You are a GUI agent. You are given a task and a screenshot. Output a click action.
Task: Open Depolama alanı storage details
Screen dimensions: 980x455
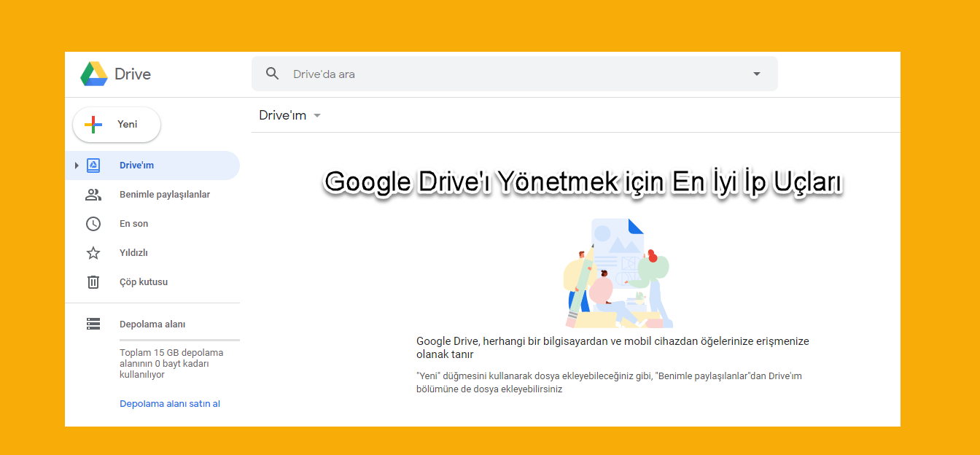click(x=152, y=324)
